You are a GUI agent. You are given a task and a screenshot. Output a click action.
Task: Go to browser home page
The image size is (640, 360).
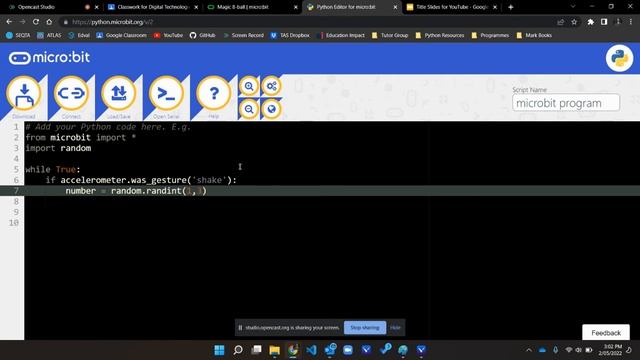49,22
